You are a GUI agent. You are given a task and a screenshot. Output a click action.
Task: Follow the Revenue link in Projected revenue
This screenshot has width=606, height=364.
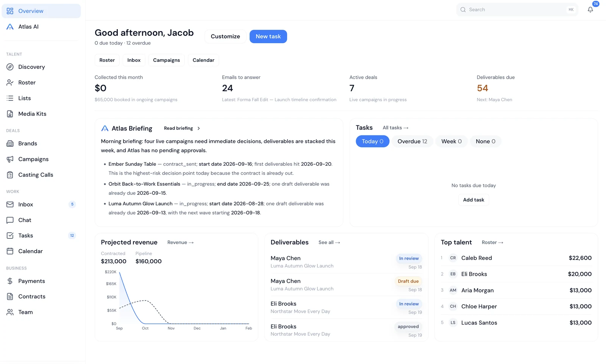click(x=180, y=243)
